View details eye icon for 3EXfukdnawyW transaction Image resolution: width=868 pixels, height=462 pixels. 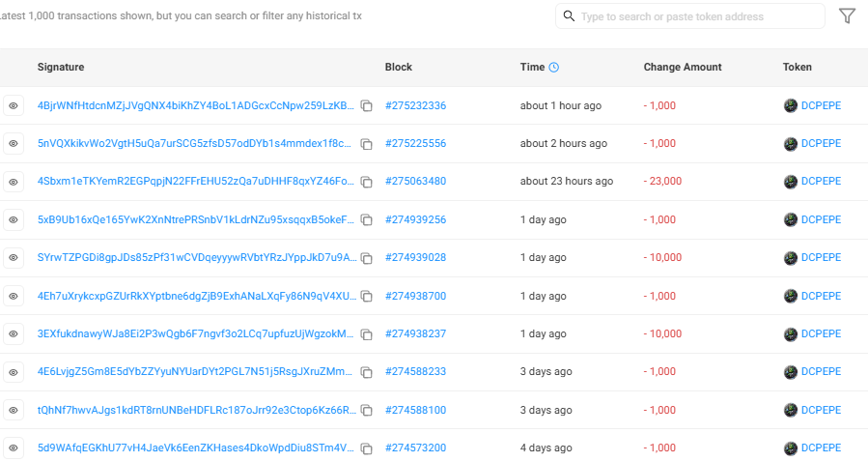[14, 334]
